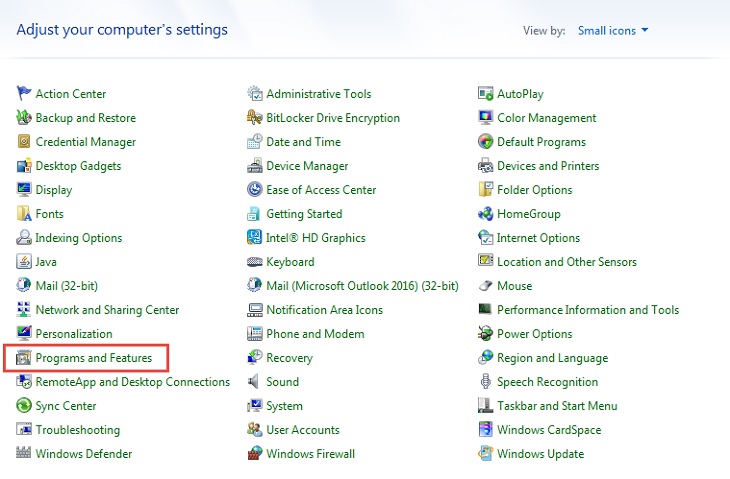This screenshot has width=730, height=479.
Task: Click the BitLocker Drive Encryption key icon
Action: [x=255, y=117]
